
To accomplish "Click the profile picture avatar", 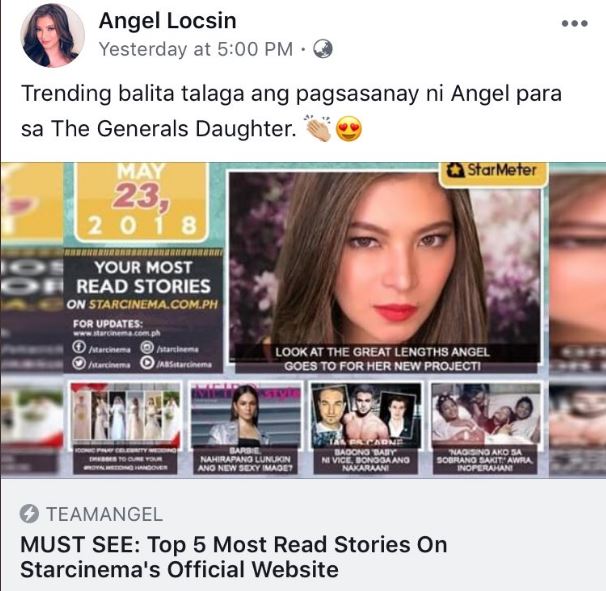I will click(53, 36).
